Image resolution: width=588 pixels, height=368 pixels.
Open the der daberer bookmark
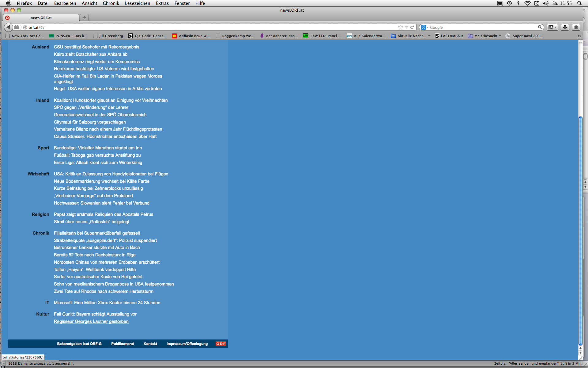[279, 36]
